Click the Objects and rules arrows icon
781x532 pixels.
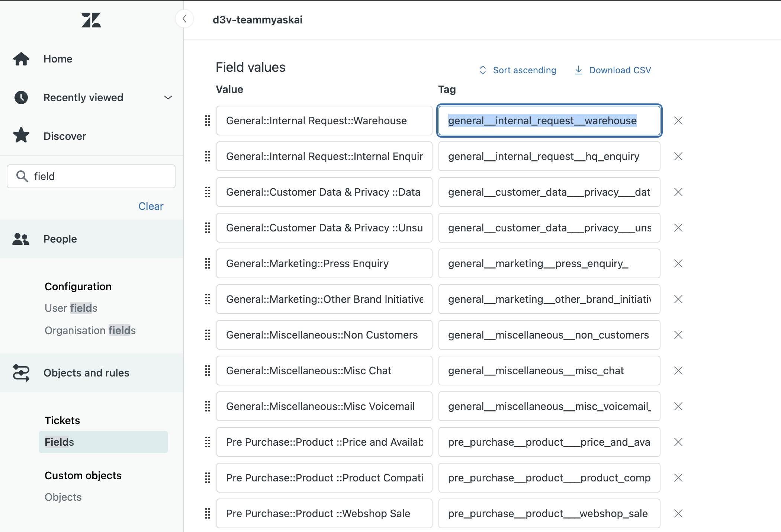[x=21, y=373]
